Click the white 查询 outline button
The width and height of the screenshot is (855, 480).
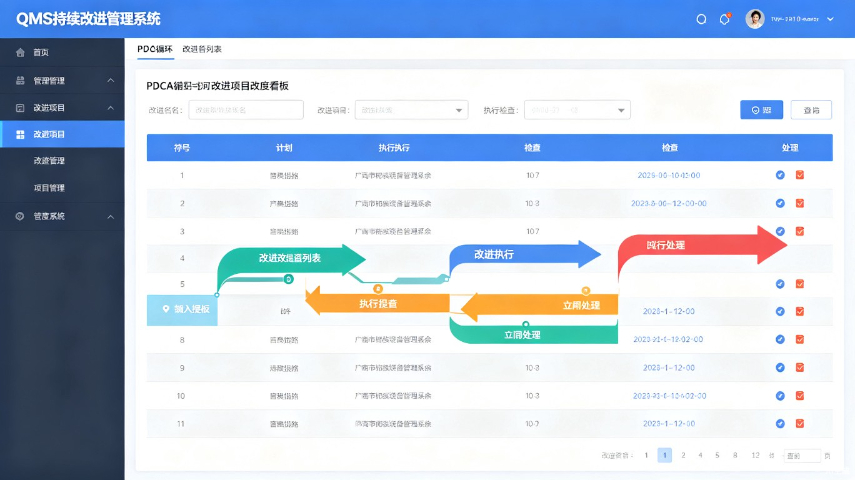[811, 110]
